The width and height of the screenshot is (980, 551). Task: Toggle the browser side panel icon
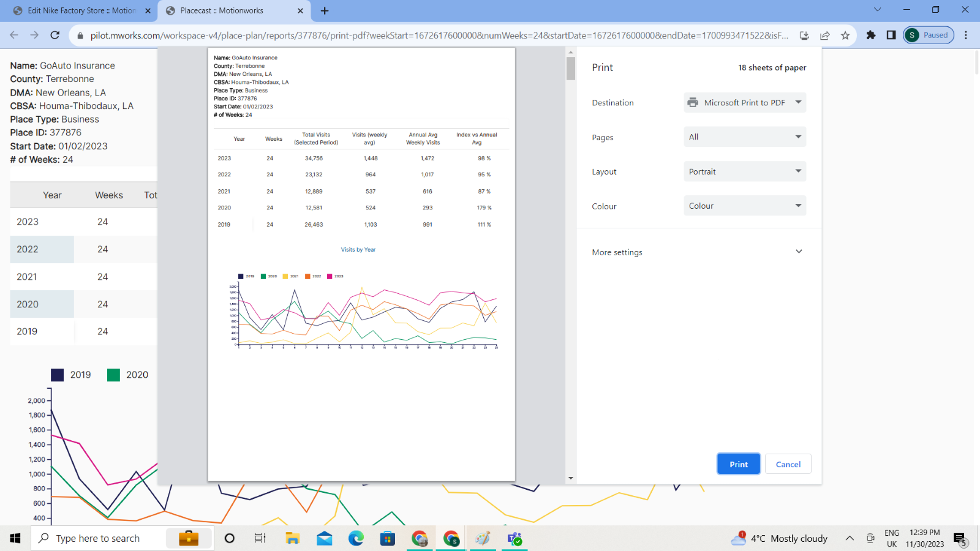(891, 35)
